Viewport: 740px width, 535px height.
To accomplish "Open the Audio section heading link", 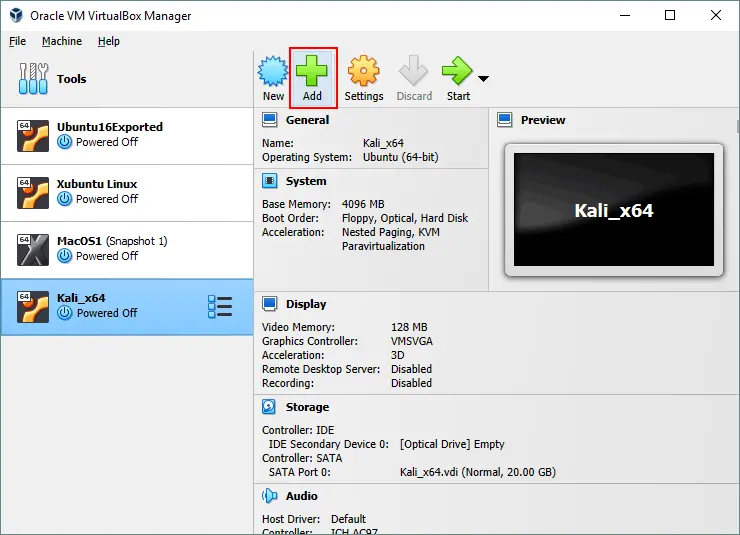I will pyautogui.click(x=302, y=496).
